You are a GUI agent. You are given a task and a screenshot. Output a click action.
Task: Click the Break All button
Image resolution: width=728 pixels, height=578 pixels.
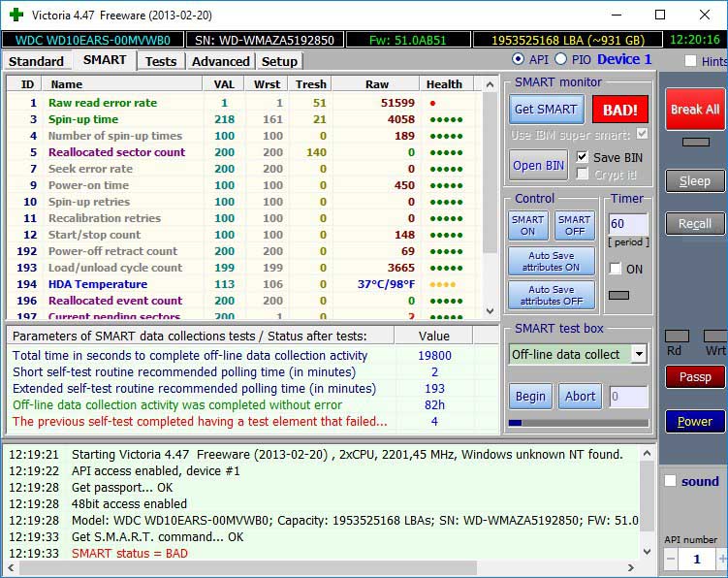[x=695, y=110]
